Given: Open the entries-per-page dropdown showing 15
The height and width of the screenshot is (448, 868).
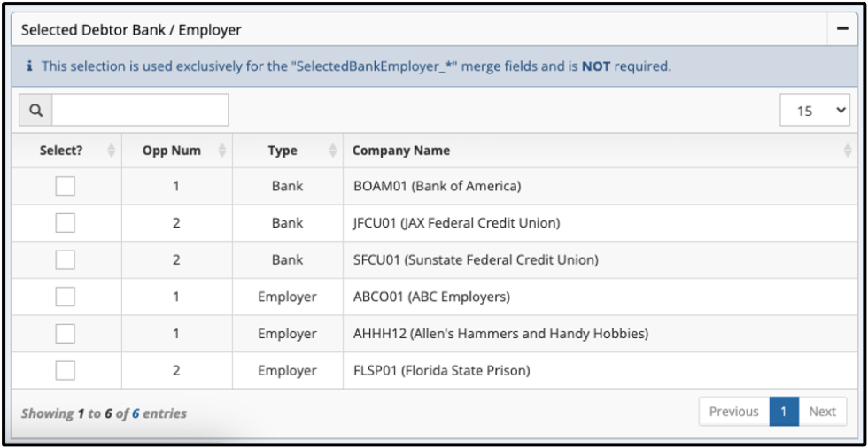Looking at the screenshot, I should coord(814,111).
